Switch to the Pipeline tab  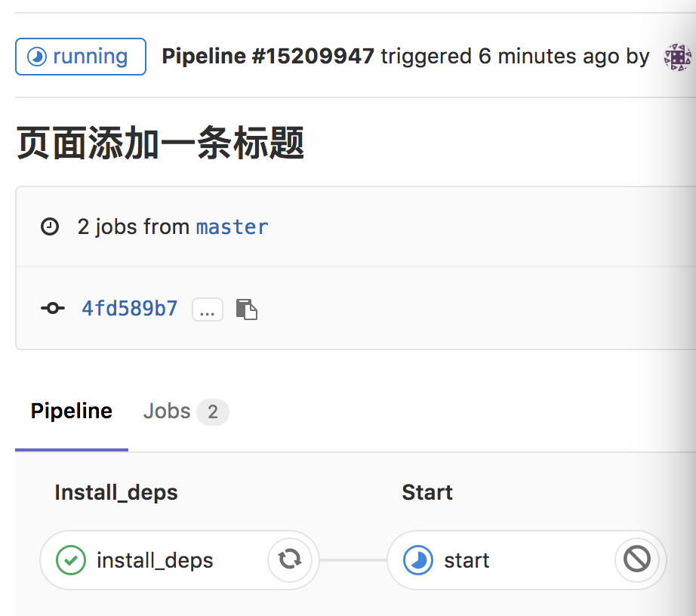coord(72,411)
